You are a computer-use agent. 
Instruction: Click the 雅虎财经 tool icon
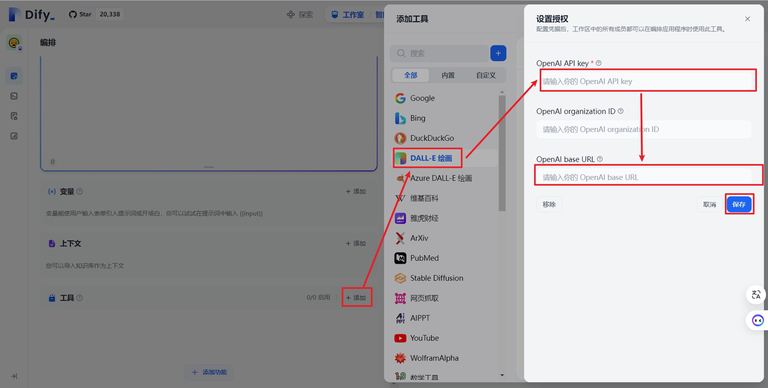400,218
